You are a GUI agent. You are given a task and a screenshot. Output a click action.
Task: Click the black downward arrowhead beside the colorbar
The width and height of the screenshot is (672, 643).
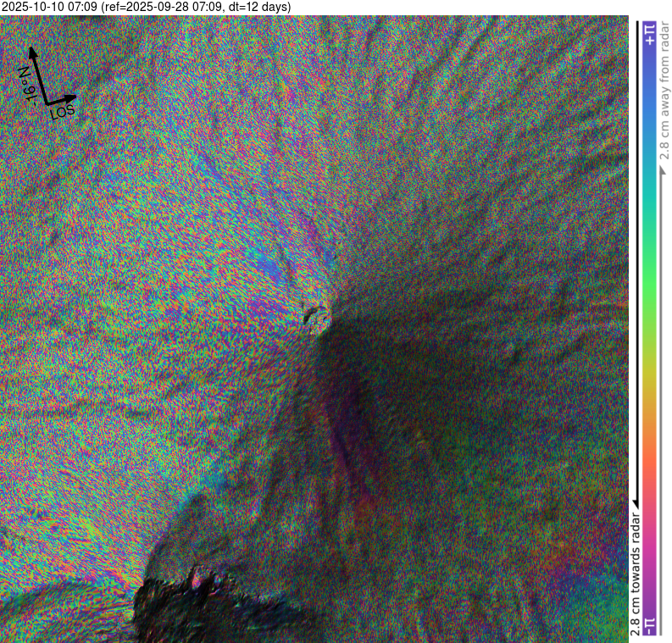point(633,507)
